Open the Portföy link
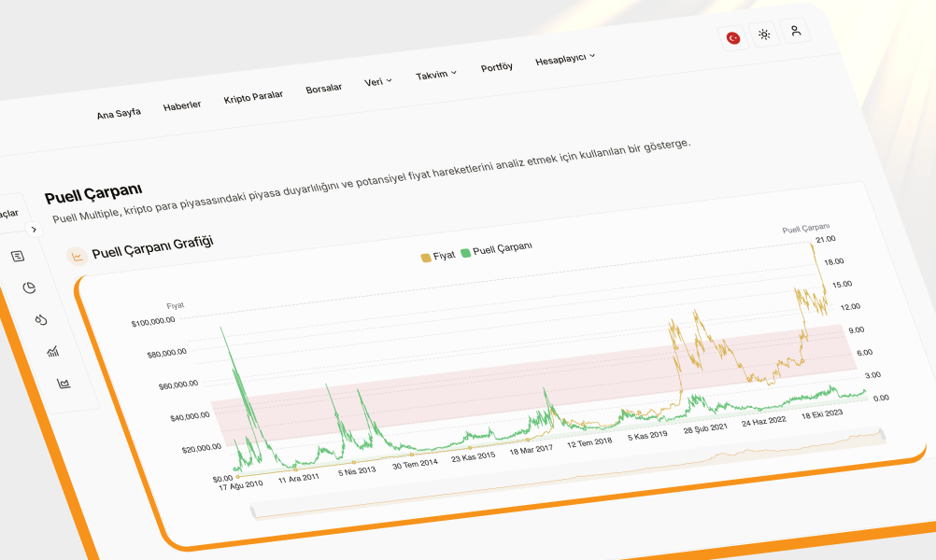This screenshot has height=560, width=936. click(496, 67)
